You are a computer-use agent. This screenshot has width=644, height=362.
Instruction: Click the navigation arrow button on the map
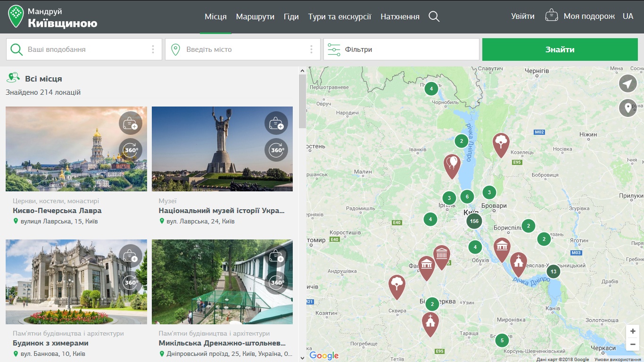(627, 84)
